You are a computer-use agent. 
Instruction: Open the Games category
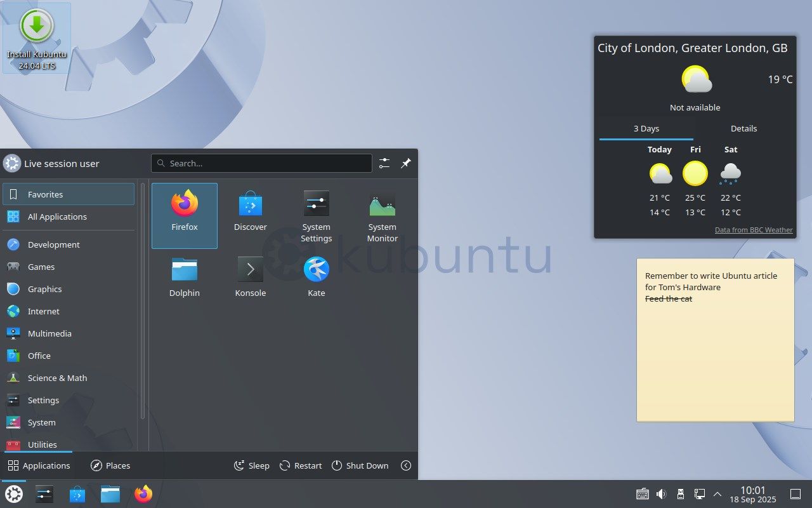click(x=69, y=267)
